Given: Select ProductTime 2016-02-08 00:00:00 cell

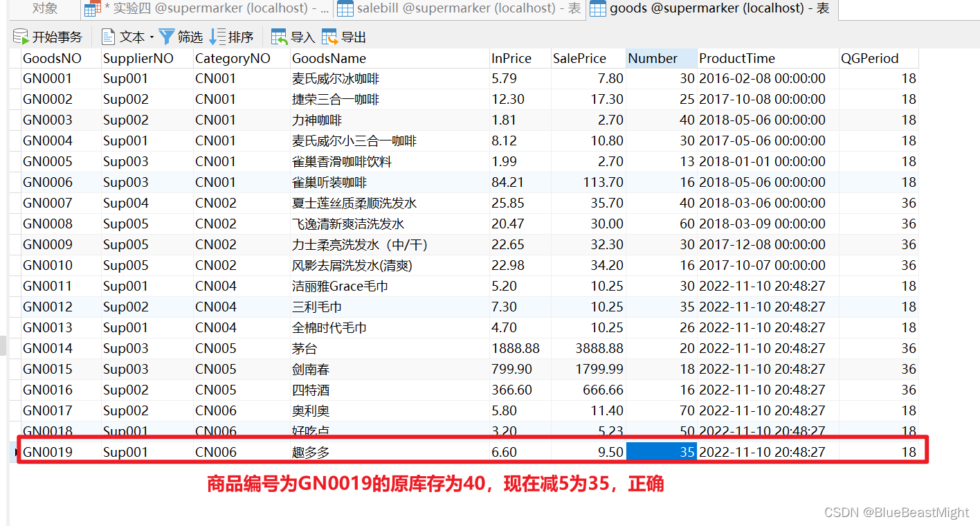Looking at the screenshot, I should (x=768, y=78).
